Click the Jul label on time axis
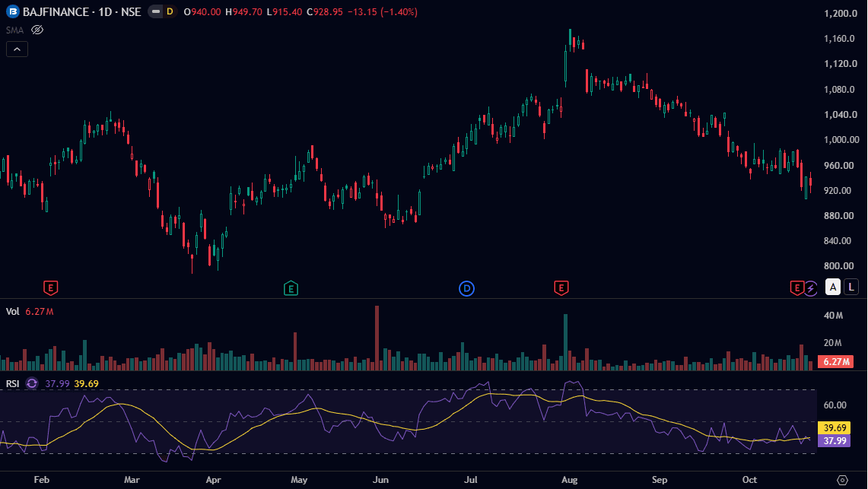The width and height of the screenshot is (868, 489). tap(471, 480)
